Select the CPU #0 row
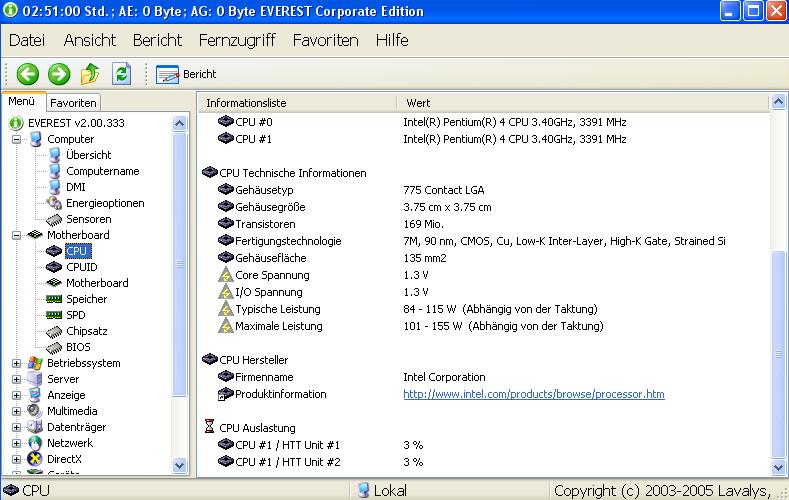This screenshot has height=500, width=789. tap(422, 122)
